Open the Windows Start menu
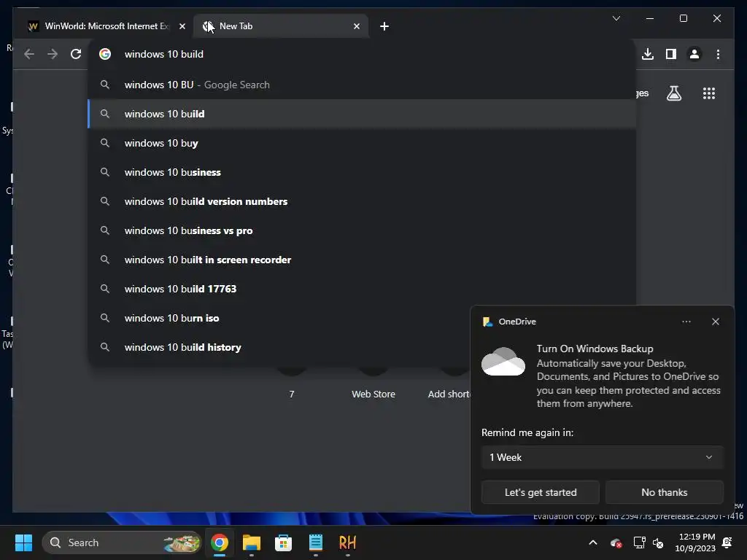Image resolution: width=747 pixels, height=560 pixels. pos(23,542)
